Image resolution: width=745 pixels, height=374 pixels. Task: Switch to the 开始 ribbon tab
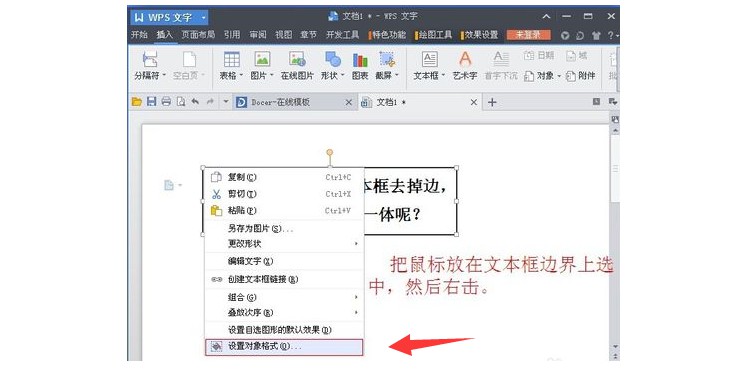click(139, 35)
